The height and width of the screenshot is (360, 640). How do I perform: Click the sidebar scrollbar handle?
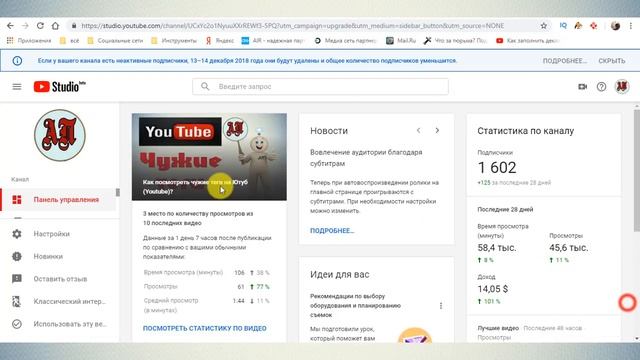pos(118,192)
